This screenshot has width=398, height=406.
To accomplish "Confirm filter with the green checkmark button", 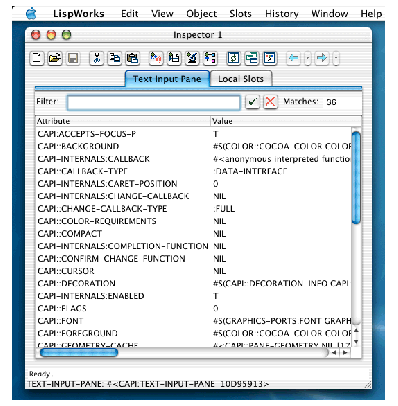I will 252,102.
